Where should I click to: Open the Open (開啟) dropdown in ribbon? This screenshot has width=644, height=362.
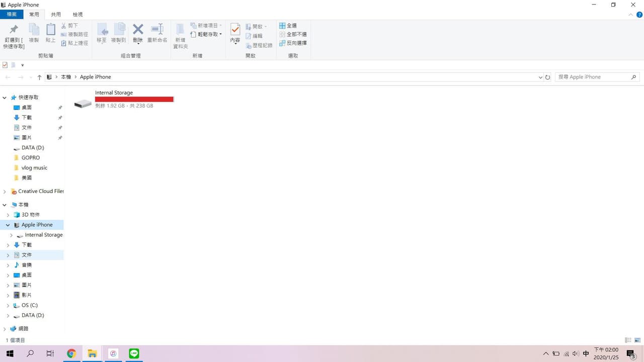(256, 26)
